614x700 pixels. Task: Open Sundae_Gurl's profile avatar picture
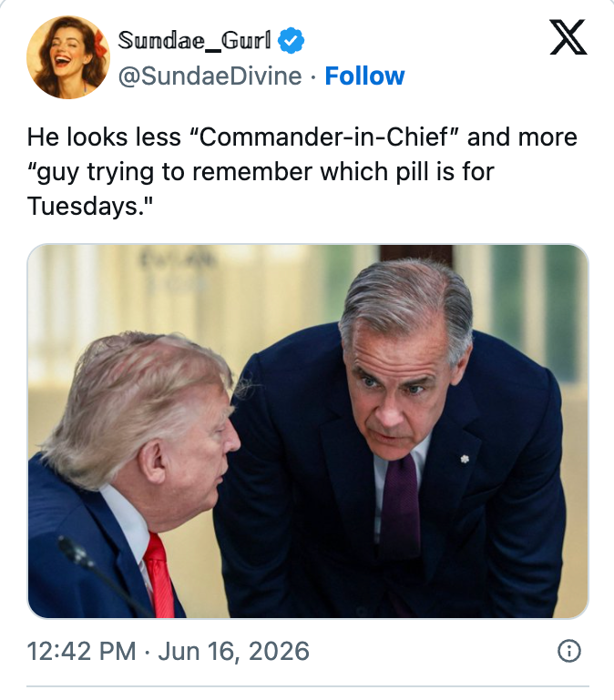tap(68, 57)
